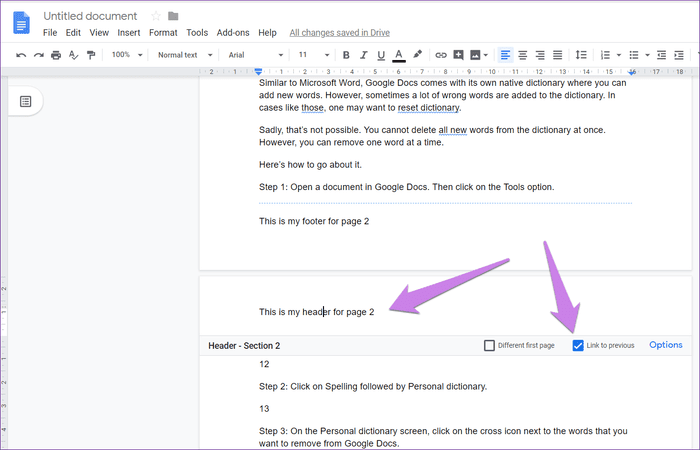Open the Add-ons menu
This screenshot has height=450, width=700.
(233, 33)
